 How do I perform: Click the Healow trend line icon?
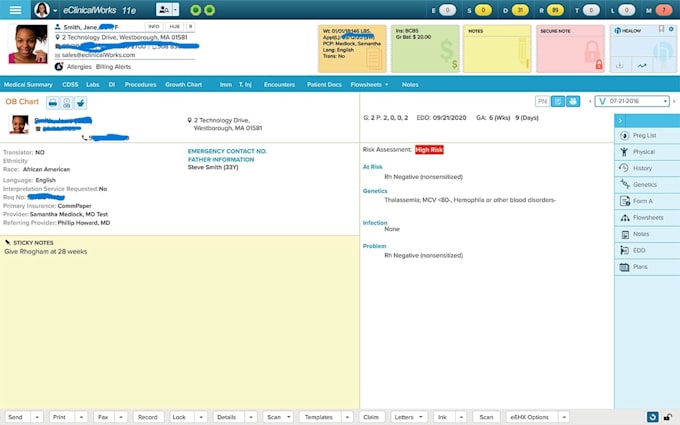click(642, 65)
